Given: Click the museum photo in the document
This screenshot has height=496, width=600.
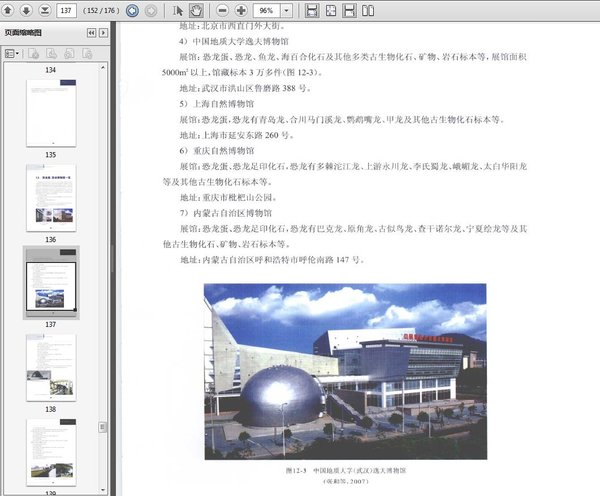Looking at the screenshot, I should pyautogui.click(x=345, y=371).
